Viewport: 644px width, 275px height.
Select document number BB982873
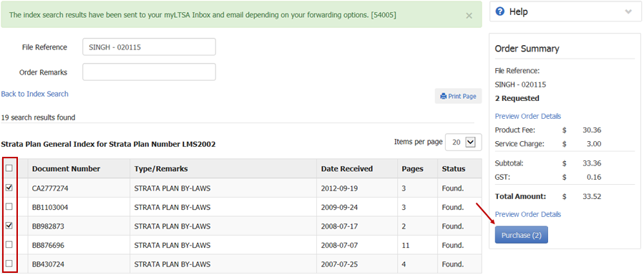coord(48,226)
